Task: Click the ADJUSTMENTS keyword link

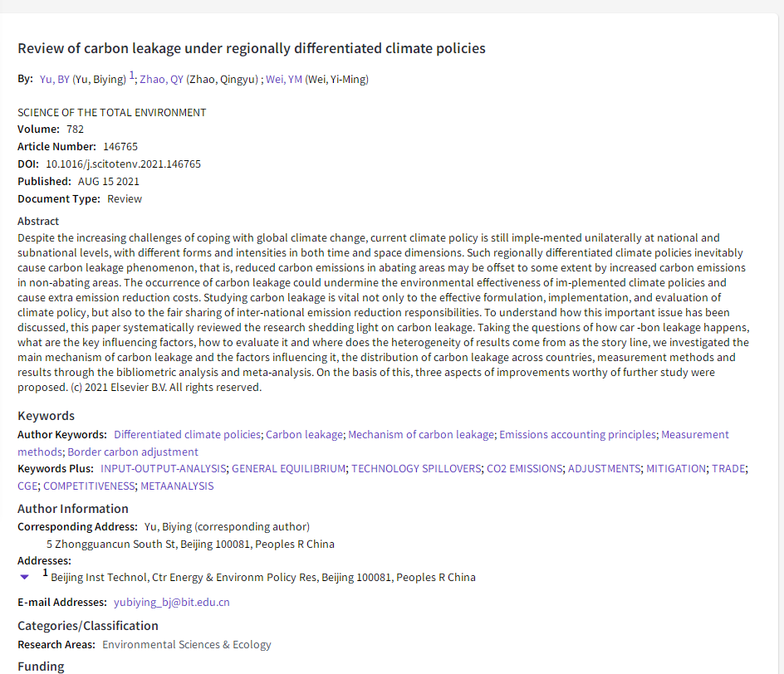Action: point(604,469)
